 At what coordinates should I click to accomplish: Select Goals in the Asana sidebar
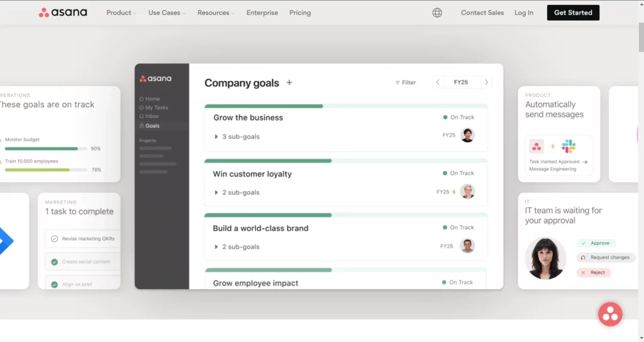pos(152,126)
